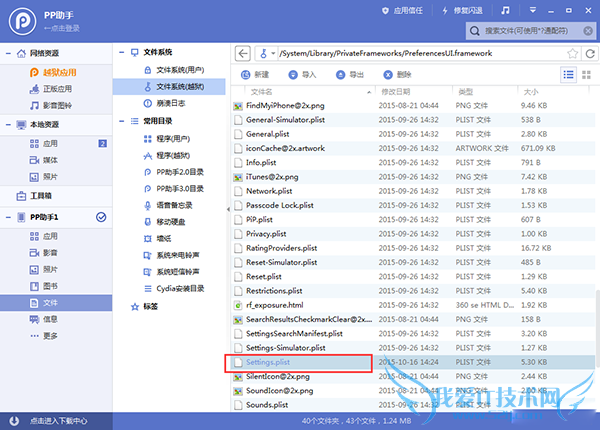Open Cydia安装目录
This screenshot has height=430, width=600.
pos(174,288)
